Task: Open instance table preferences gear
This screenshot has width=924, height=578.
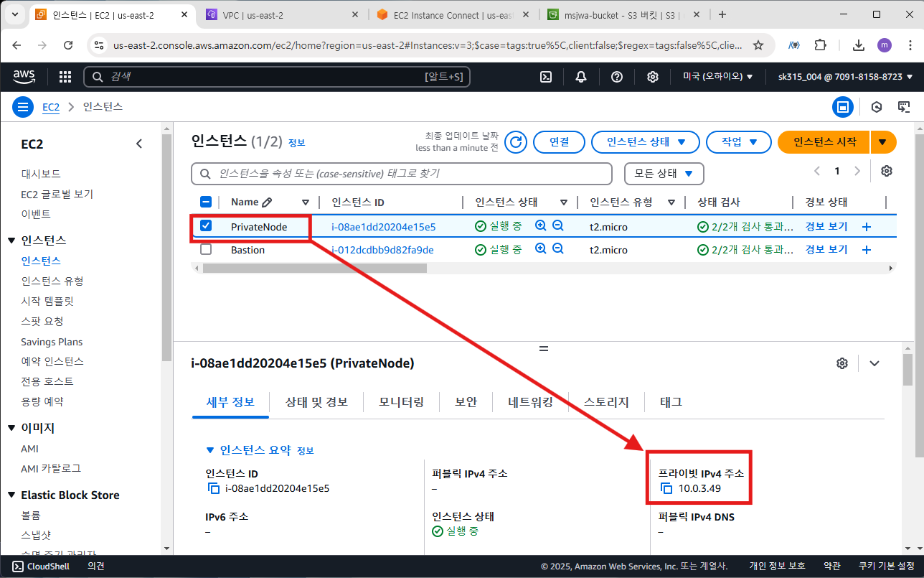Action: [887, 171]
